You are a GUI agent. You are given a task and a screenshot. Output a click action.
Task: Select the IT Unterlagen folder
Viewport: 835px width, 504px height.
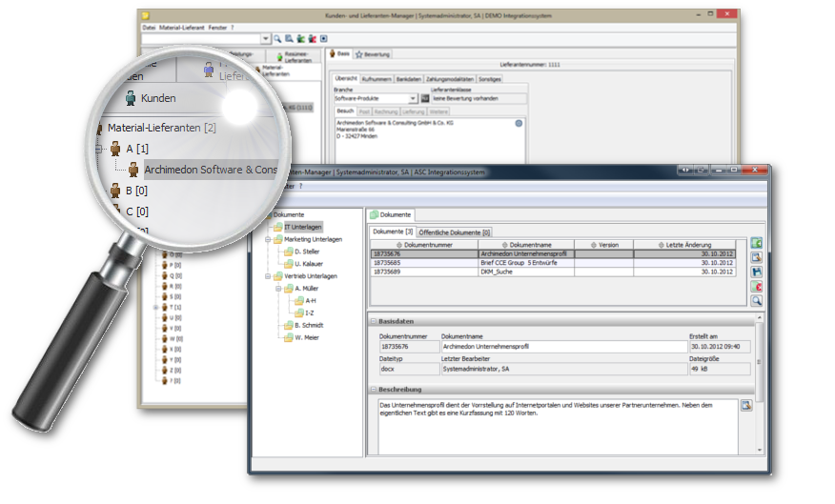[302, 227]
